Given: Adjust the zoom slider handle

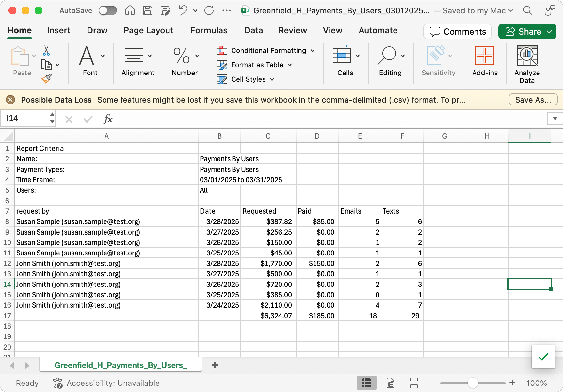Looking at the screenshot, I should click(473, 383).
